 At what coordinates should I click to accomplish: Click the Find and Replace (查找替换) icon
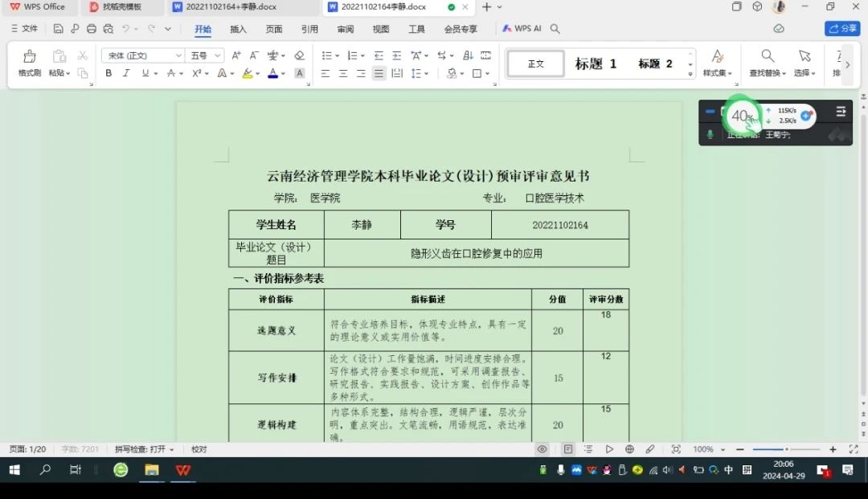(x=768, y=63)
